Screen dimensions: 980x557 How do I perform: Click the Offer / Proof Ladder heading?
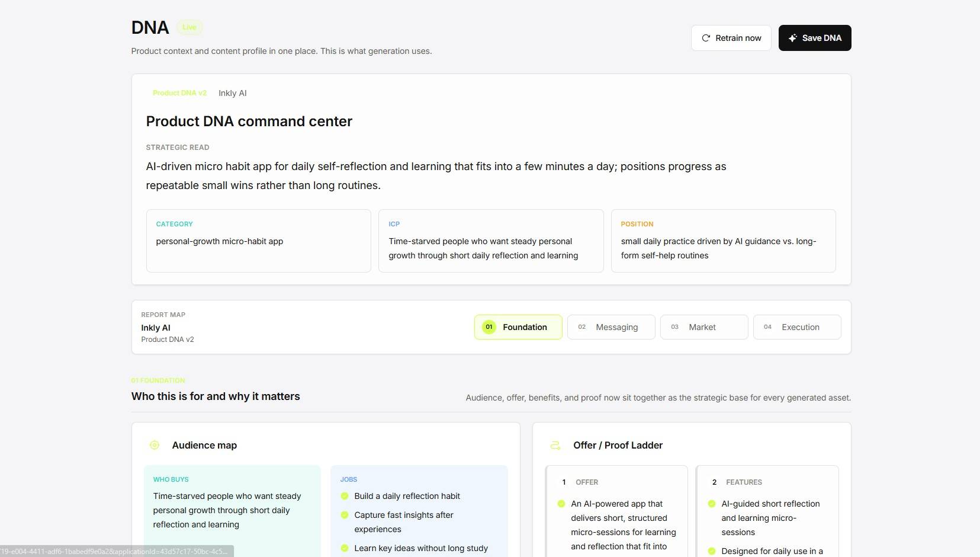[x=618, y=445]
